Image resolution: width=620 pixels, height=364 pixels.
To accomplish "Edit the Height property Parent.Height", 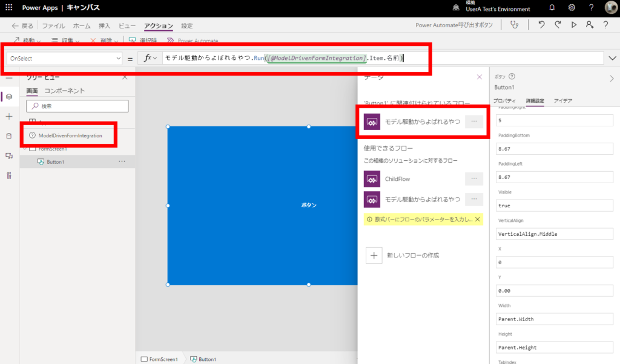I will point(555,348).
